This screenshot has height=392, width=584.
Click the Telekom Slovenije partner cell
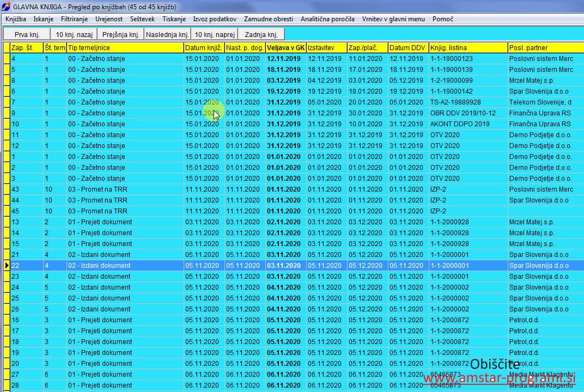[x=540, y=102]
